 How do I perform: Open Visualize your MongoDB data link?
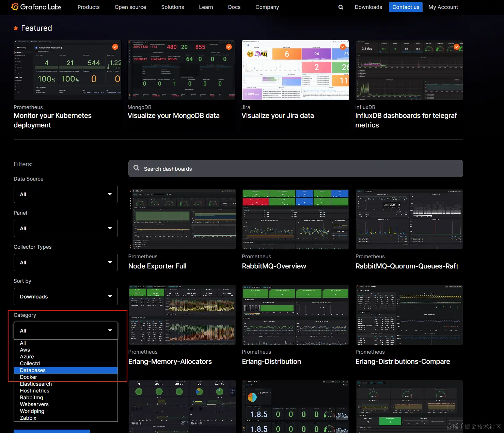pyautogui.click(x=174, y=115)
